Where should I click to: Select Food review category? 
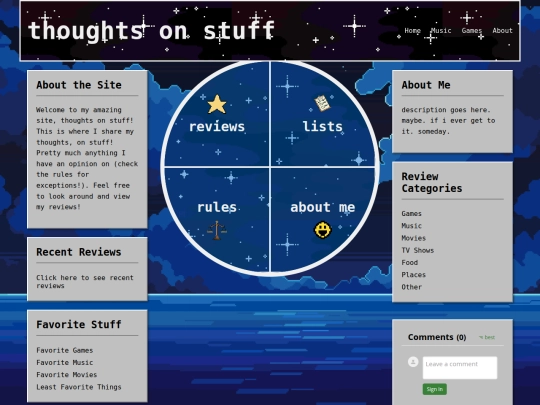(410, 262)
